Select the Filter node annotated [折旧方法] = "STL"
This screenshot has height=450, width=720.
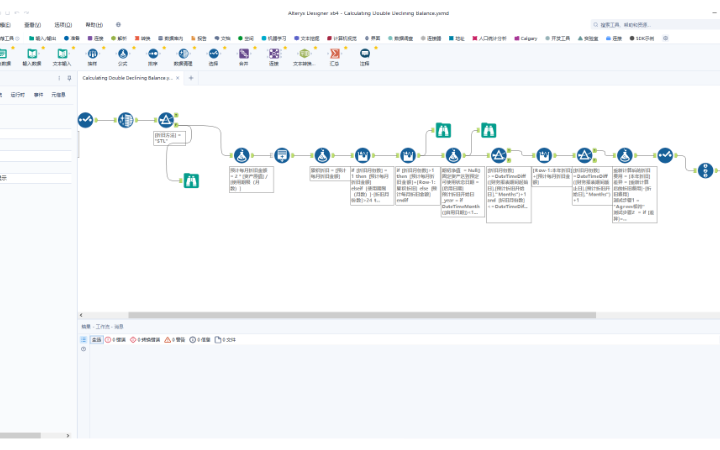pos(166,120)
